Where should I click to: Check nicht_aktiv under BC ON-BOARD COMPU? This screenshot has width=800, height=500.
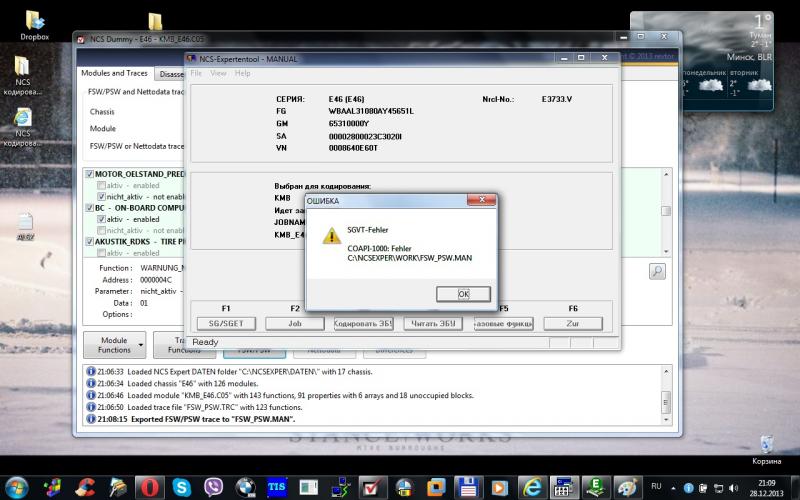[x=102, y=230]
